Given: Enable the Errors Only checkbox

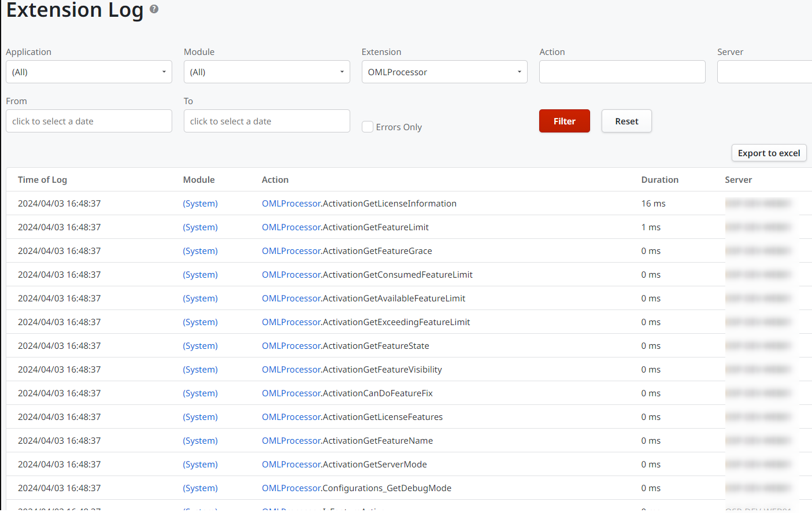Looking at the screenshot, I should (368, 126).
